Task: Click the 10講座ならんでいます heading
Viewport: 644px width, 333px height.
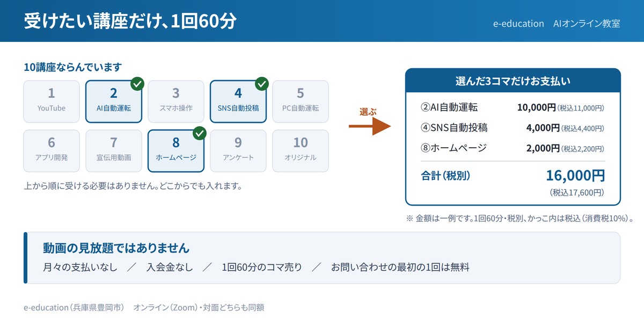Action: [x=73, y=67]
